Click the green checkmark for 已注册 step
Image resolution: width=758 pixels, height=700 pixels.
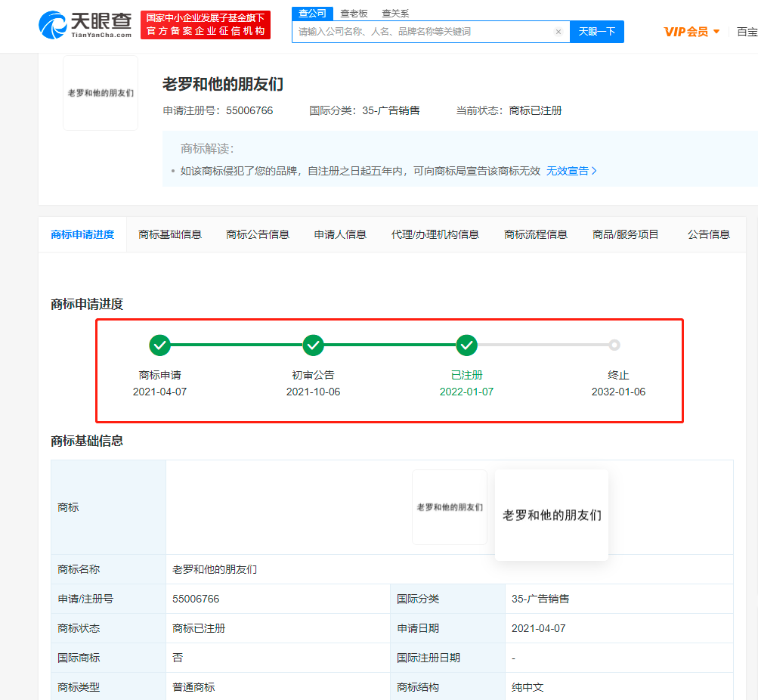467,345
